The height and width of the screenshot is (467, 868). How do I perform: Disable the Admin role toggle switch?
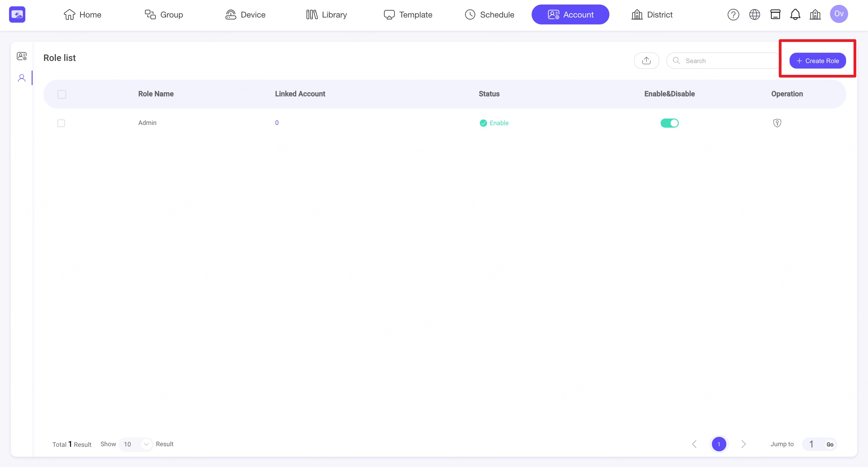[669, 123]
